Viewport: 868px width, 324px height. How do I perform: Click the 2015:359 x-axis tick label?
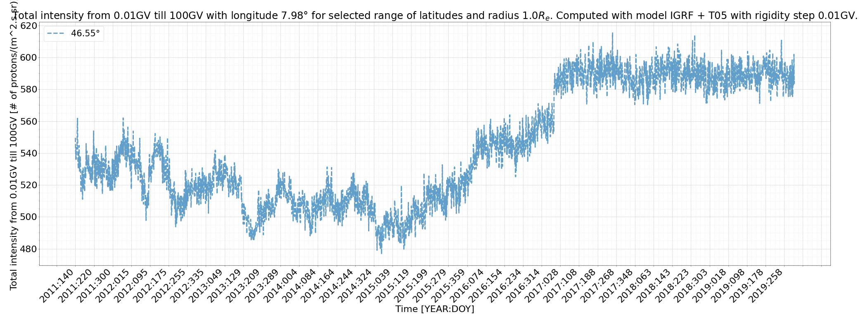449,285
